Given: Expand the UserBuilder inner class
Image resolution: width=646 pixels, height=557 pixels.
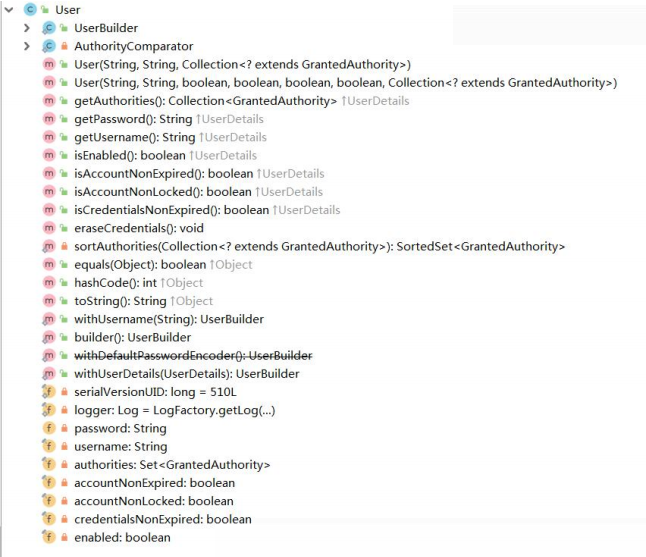Looking at the screenshot, I should coord(27,28).
